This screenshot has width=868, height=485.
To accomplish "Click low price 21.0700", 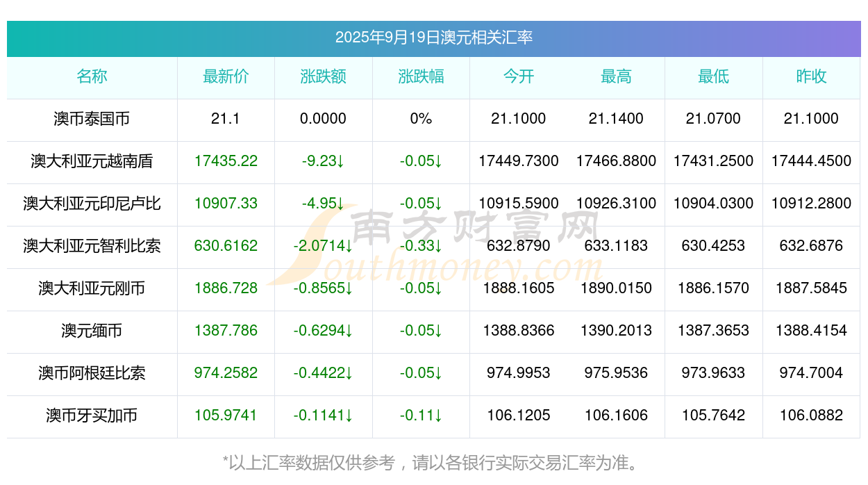I will pos(713,119).
